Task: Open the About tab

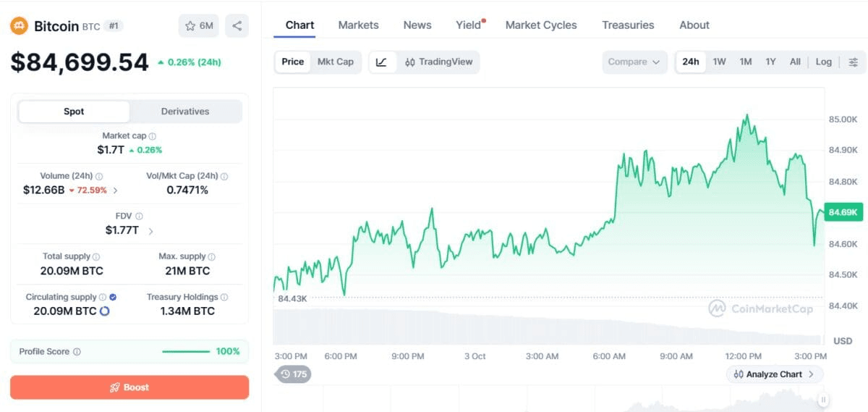Action: (694, 25)
